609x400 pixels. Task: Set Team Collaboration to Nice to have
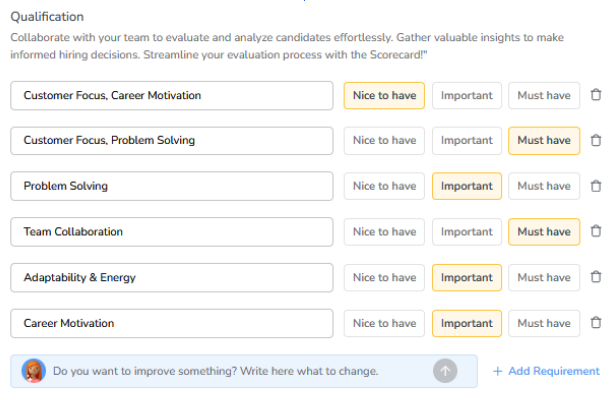384,232
